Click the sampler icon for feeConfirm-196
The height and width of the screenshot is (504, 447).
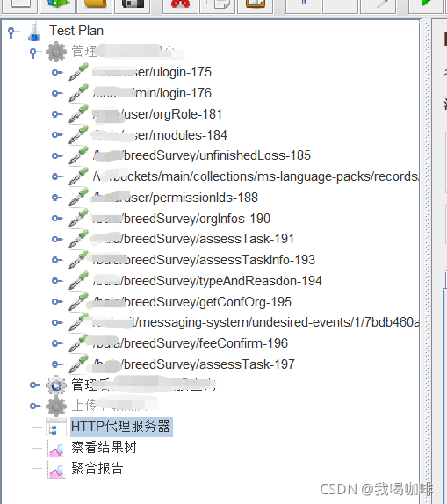[x=78, y=343]
